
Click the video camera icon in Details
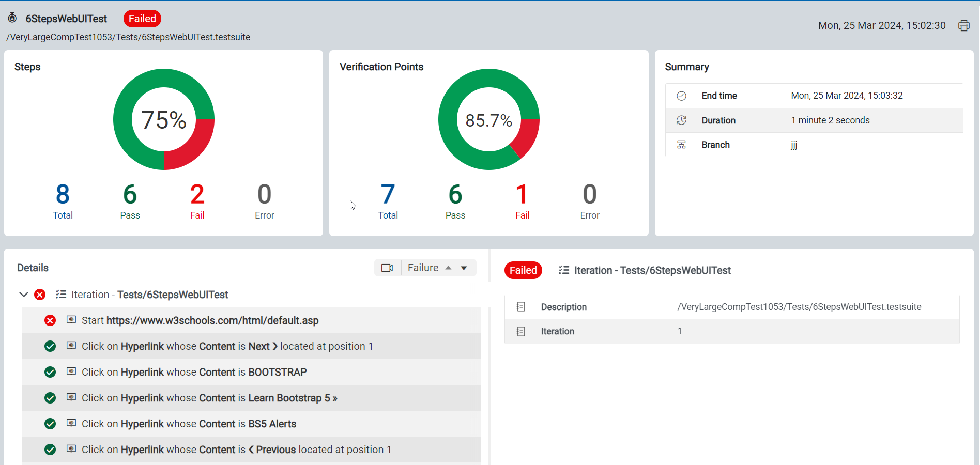coord(387,268)
